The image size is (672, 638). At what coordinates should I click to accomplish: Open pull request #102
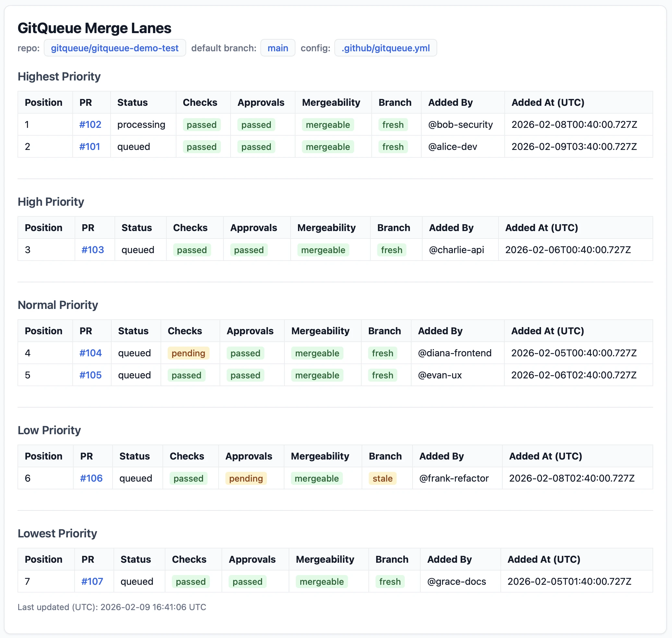(90, 125)
